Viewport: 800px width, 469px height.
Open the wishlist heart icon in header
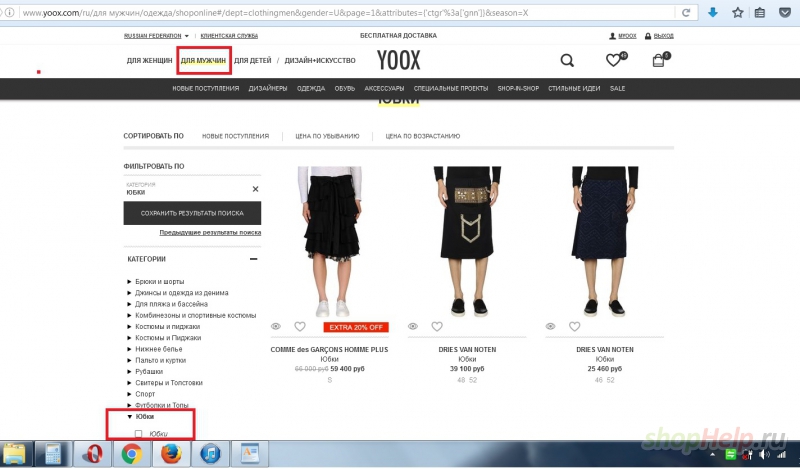(x=614, y=60)
